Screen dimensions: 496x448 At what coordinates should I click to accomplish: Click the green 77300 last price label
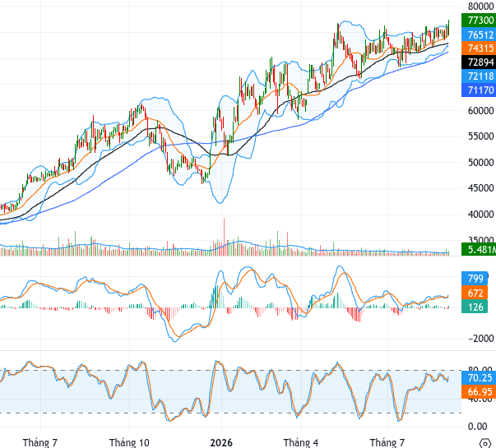[479, 21]
